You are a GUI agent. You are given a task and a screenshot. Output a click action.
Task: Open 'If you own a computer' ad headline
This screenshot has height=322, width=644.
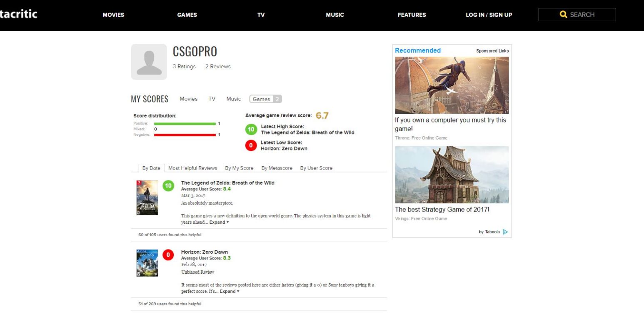coord(451,125)
